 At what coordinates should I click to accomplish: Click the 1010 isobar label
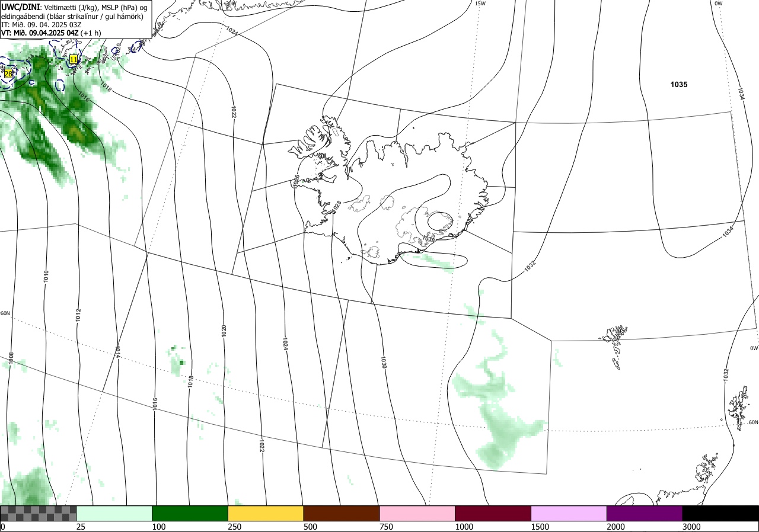pyautogui.click(x=46, y=275)
